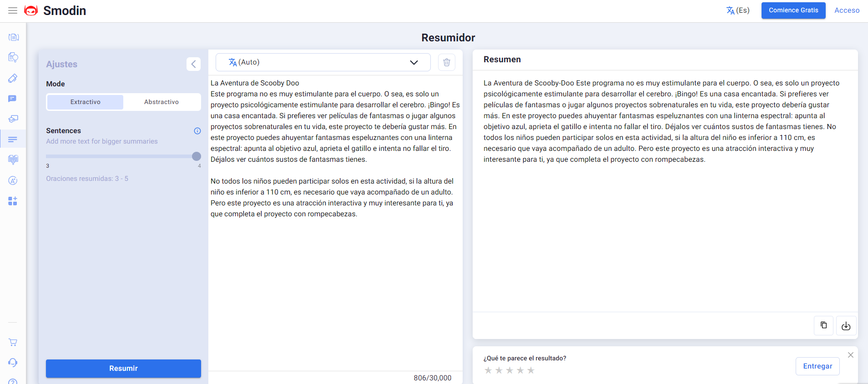The image size is (868, 384).
Task: Select the summarizer lines icon in sidebar
Action: click(x=13, y=139)
